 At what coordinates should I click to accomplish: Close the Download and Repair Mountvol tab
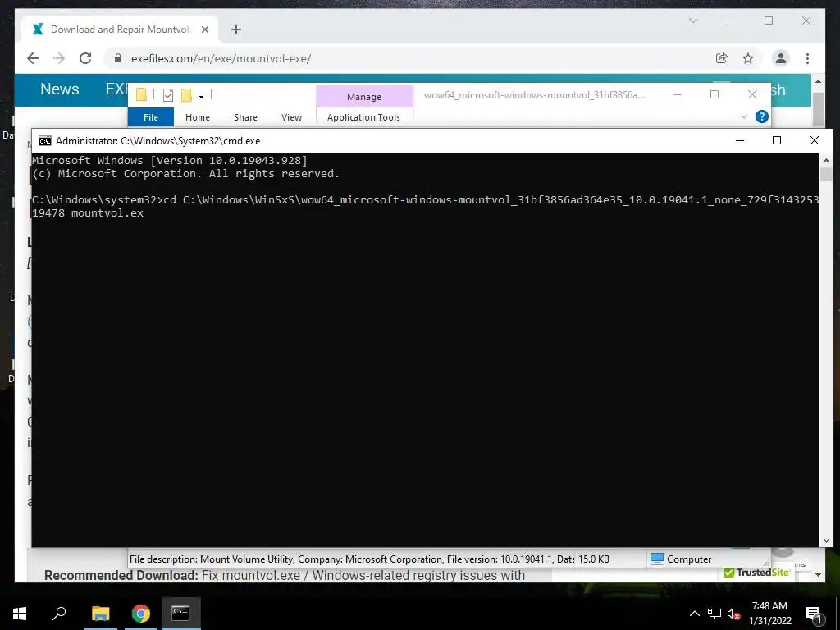204,30
